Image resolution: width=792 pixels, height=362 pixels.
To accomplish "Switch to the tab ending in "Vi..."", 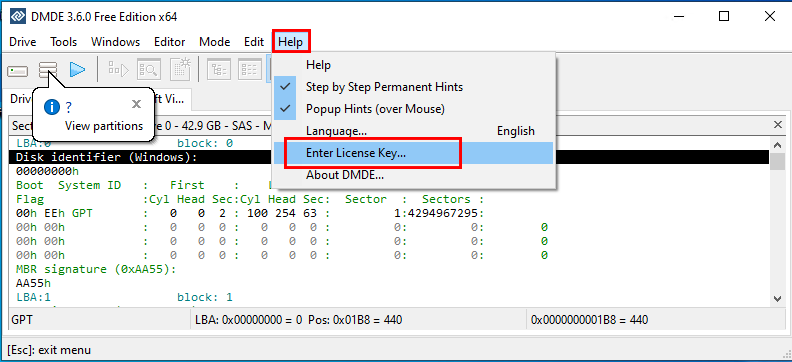I will coord(172,99).
